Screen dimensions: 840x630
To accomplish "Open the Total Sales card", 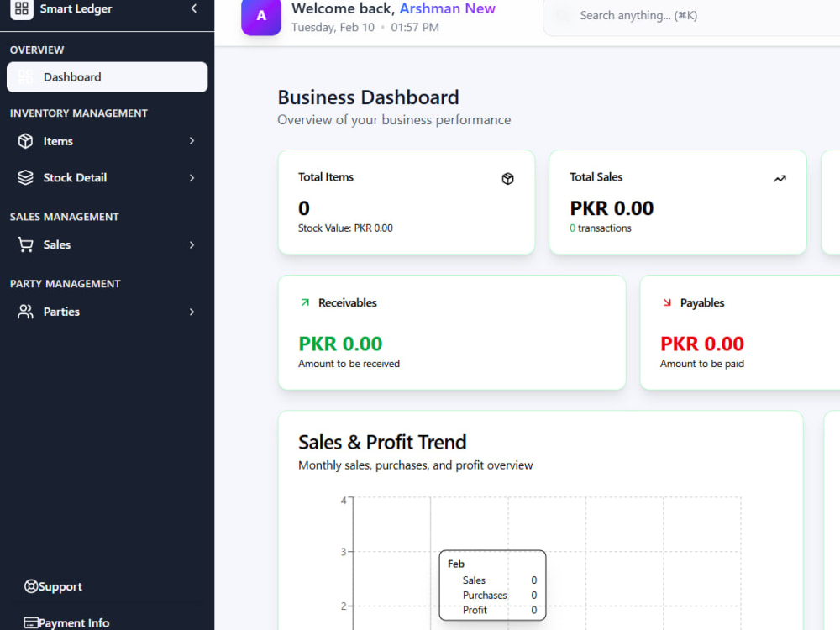I will point(678,202).
